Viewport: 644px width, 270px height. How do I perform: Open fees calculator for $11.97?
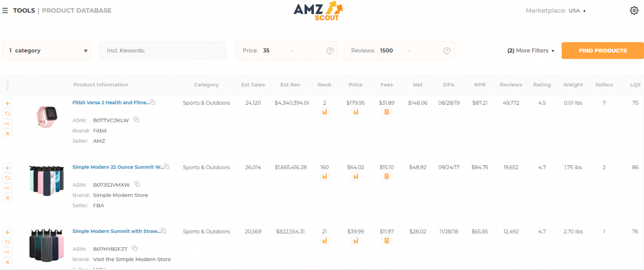tap(387, 241)
